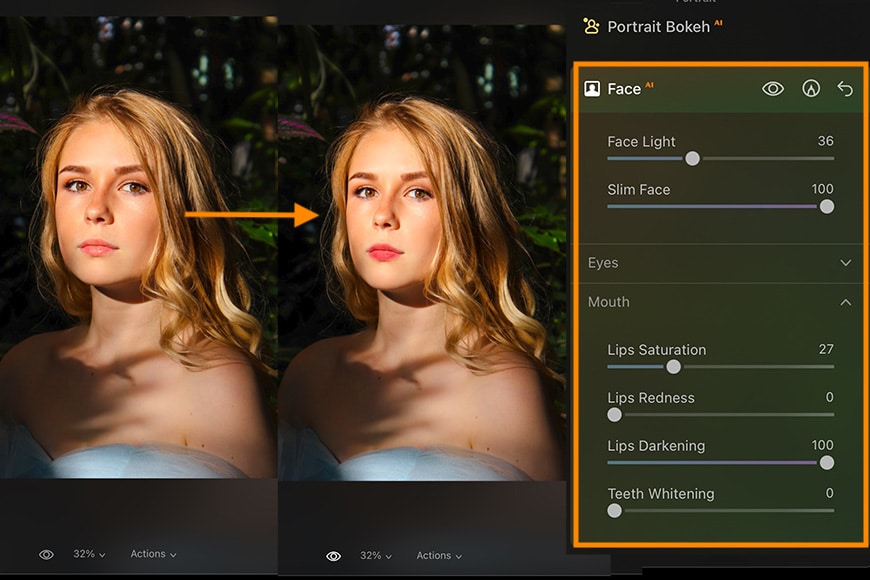The height and width of the screenshot is (580, 870).
Task: Click the Lips Redness label
Action: (x=651, y=398)
